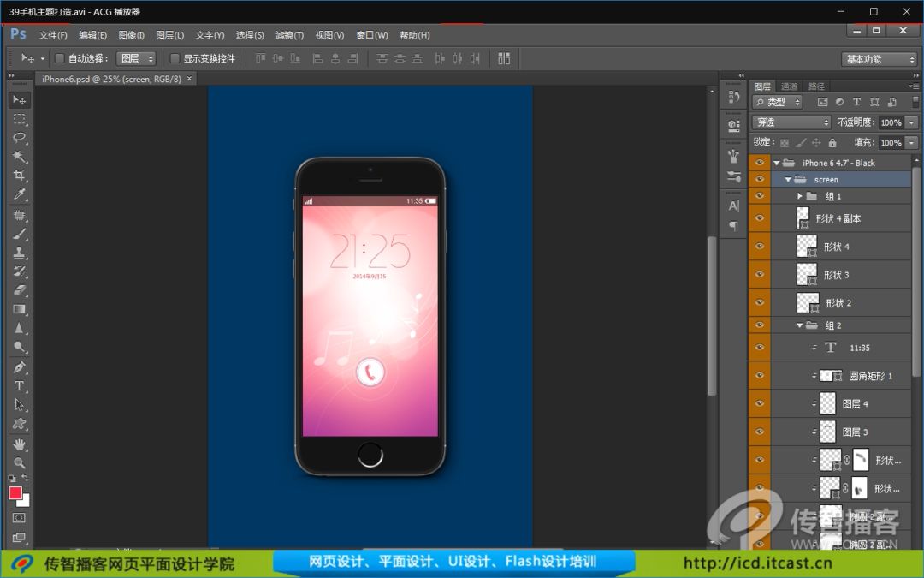This screenshot has height=578, width=924.
Task: Tick the 显示变换控件 checkbox
Action: coord(175,59)
